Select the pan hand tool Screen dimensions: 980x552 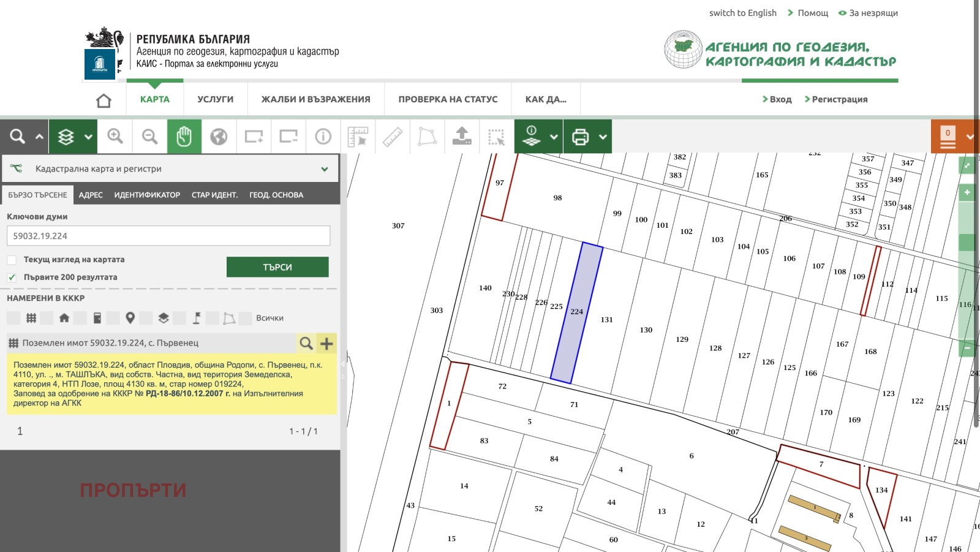pos(184,136)
